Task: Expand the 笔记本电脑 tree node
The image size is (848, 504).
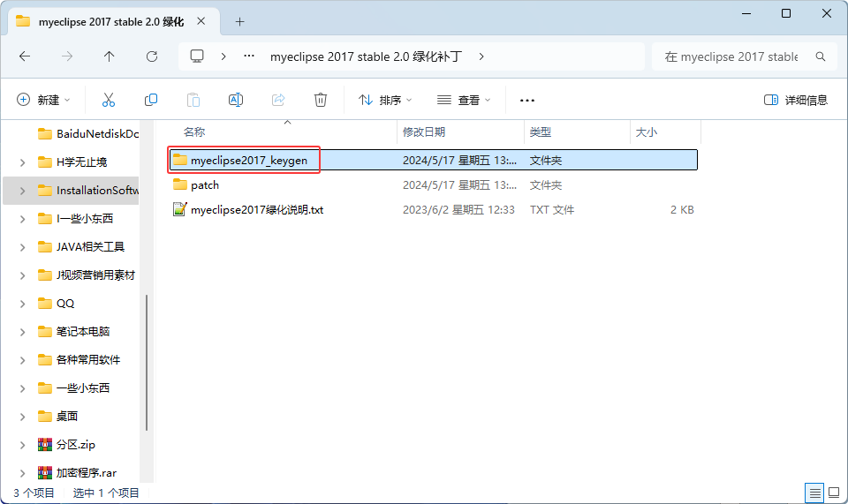Action: tap(23, 332)
